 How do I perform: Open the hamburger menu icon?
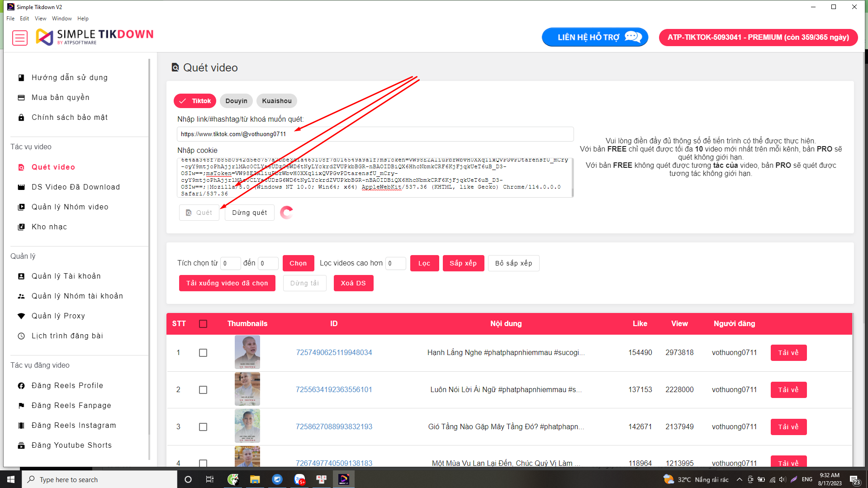pos(20,38)
